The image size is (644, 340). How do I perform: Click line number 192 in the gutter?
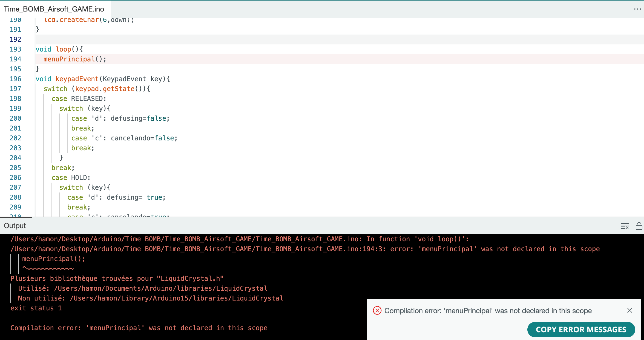click(x=15, y=39)
